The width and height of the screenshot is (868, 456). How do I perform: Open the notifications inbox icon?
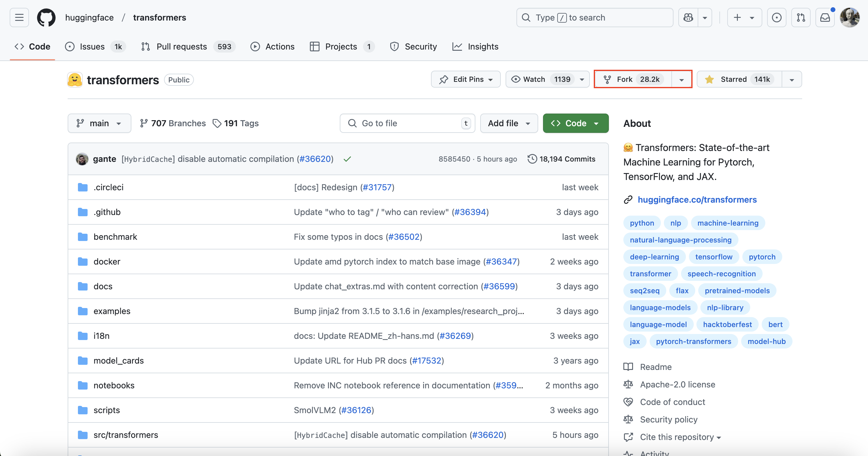coord(825,18)
